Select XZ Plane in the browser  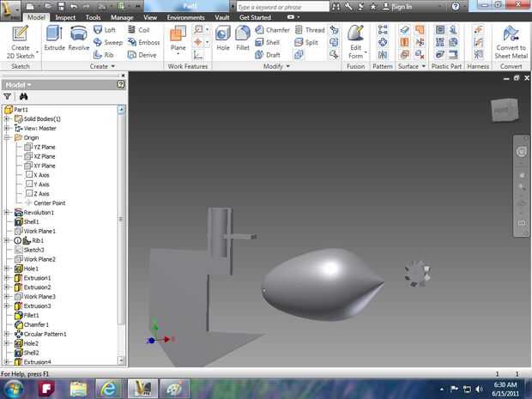coord(40,156)
